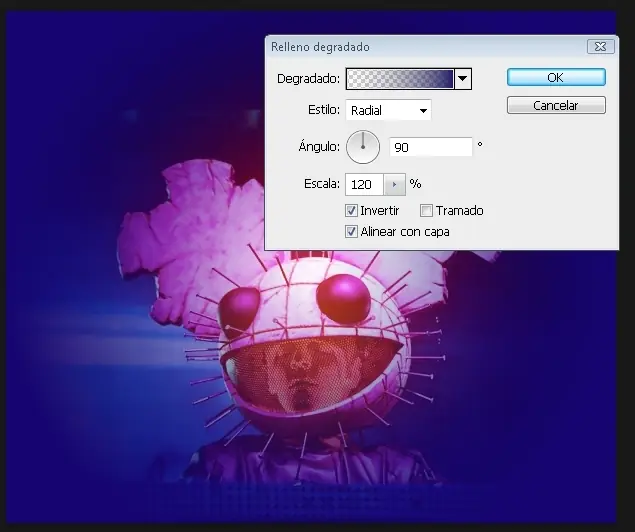Open the gradient editor from the Degradado preview
The image size is (635, 532).
coord(400,79)
